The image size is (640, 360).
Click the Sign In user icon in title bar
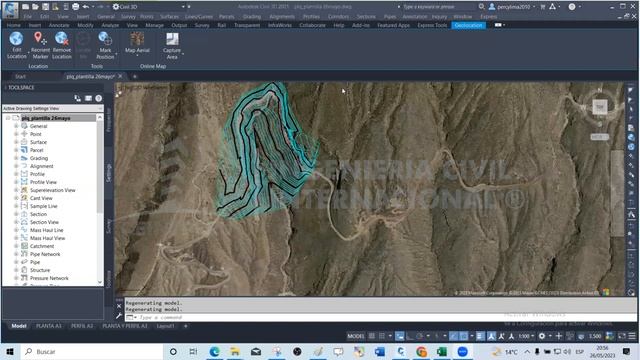(x=492, y=7)
